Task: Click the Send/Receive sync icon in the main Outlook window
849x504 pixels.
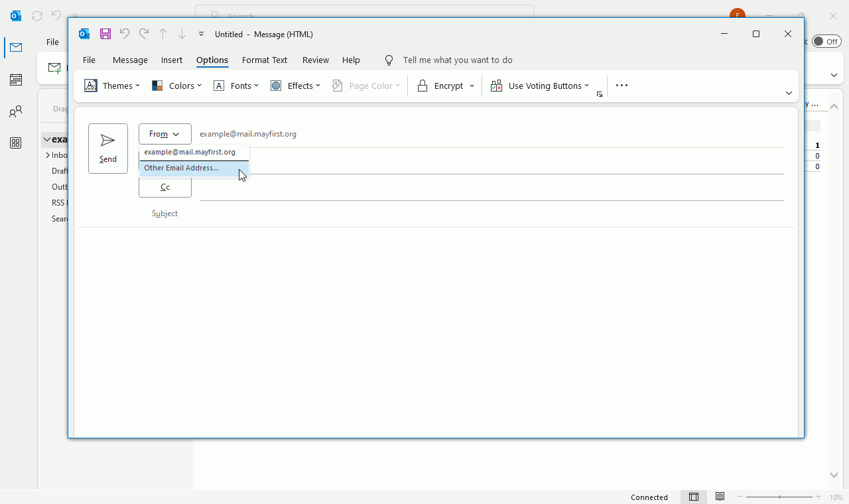Action: [37, 16]
